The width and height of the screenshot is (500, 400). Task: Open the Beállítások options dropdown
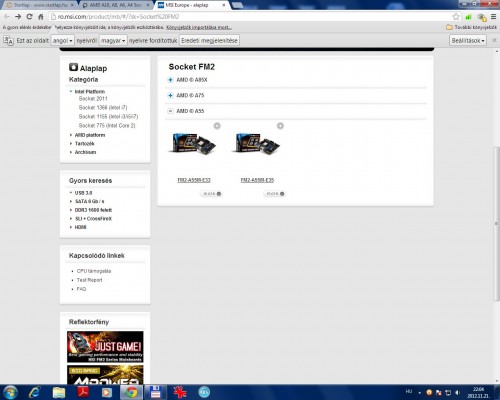[468, 41]
